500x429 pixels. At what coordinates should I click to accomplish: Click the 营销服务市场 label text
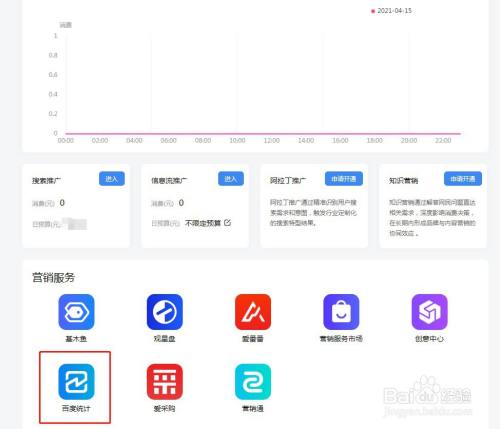(341, 339)
